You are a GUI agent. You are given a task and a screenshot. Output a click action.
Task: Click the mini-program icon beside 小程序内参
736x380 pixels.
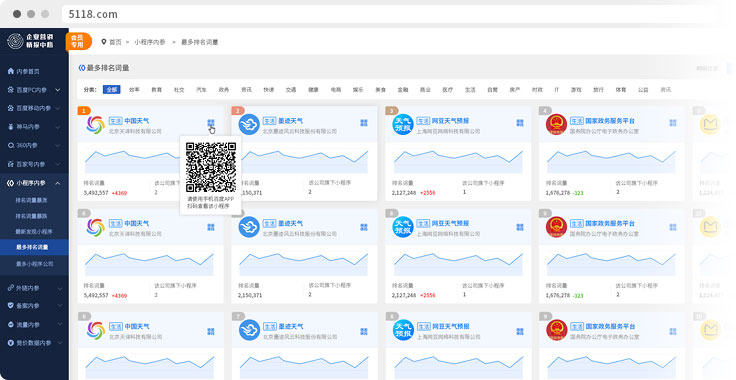coord(11,183)
